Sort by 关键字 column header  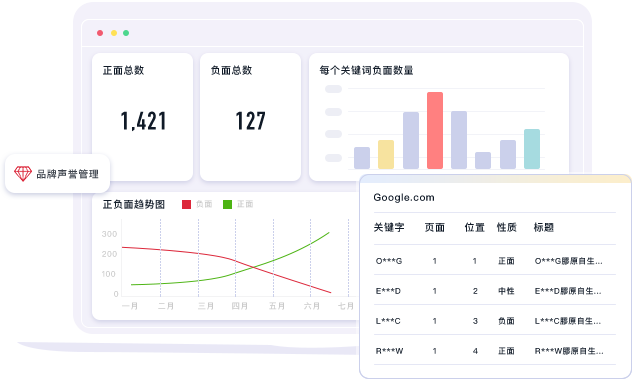coord(389,227)
